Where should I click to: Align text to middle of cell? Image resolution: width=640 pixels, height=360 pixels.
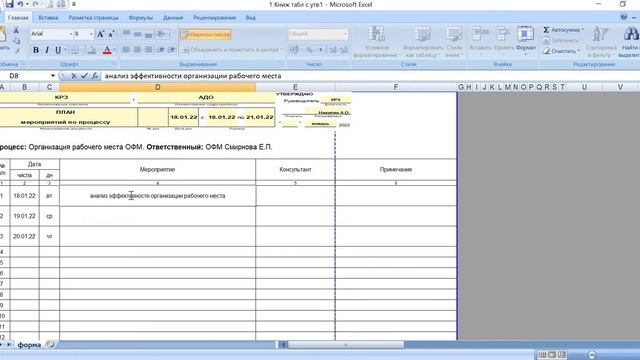coord(138,34)
